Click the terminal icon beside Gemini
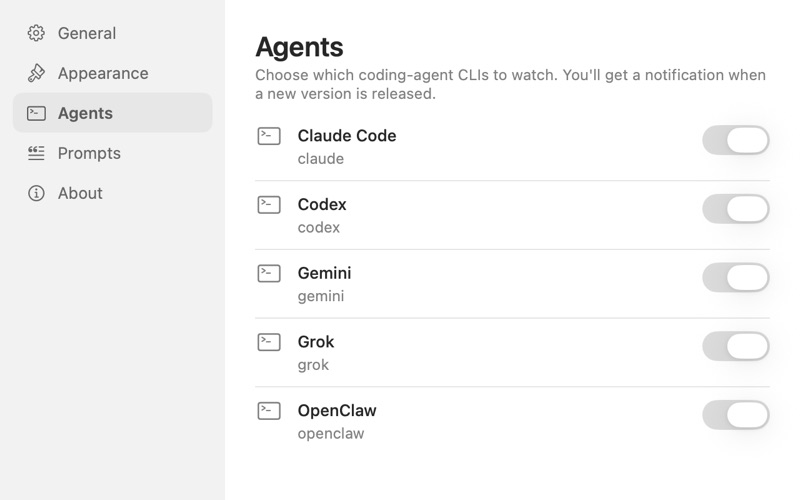The image size is (800, 500). 269,273
